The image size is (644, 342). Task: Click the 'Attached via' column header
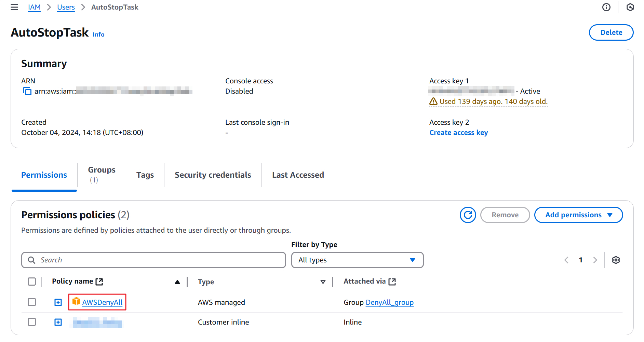tap(365, 281)
